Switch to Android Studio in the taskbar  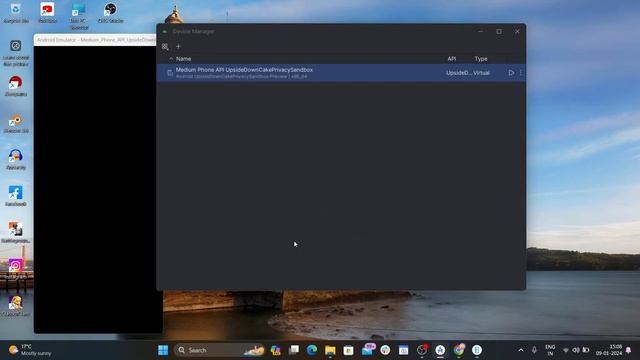tap(440, 350)
